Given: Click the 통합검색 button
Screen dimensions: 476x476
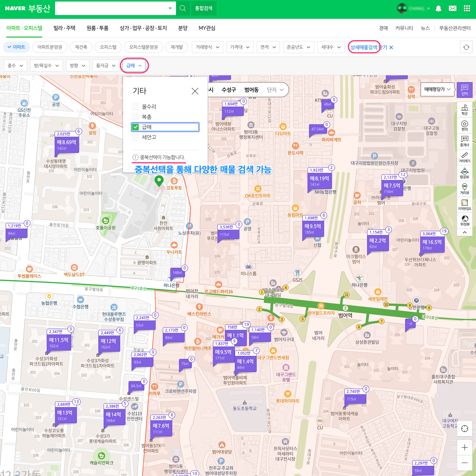Looking at the screenshot, I should coord(204,8).
